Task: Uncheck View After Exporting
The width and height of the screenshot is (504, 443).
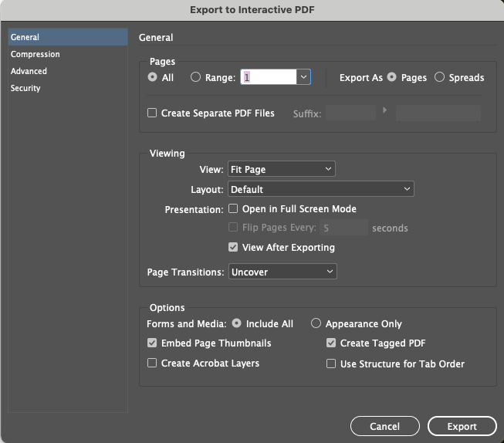Action: 233,248
